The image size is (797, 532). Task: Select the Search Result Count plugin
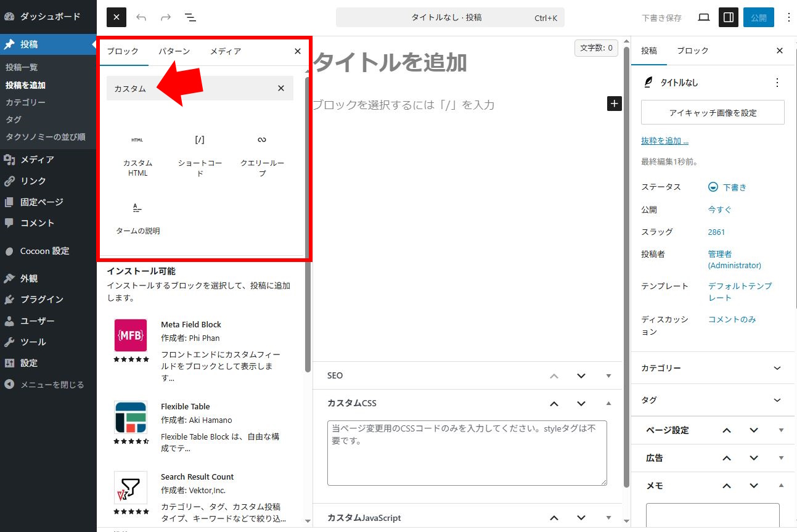pos(200,497)
